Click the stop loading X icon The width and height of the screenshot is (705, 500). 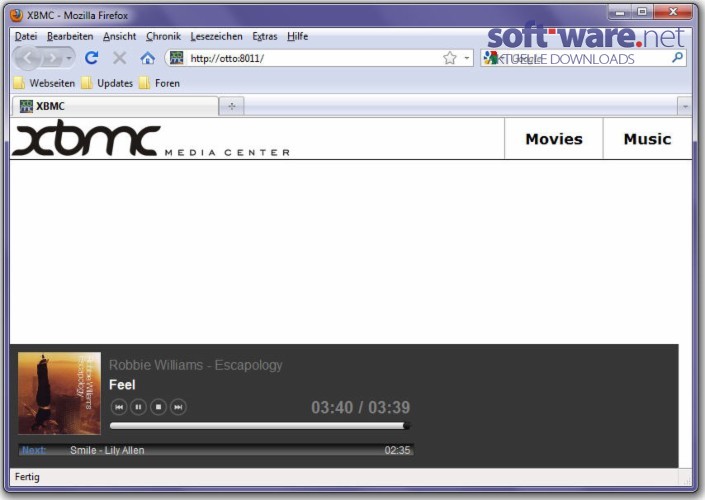pyautogui.click(x=119, y=58)
